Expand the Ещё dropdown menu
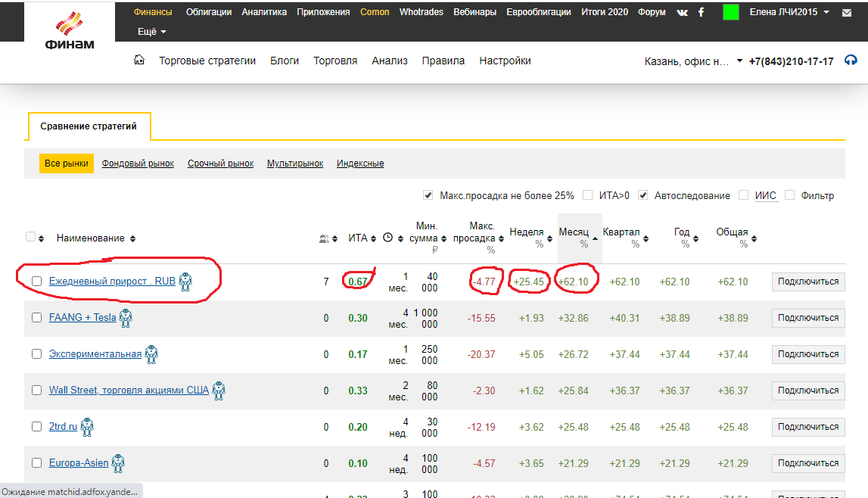 click(151, 32)
